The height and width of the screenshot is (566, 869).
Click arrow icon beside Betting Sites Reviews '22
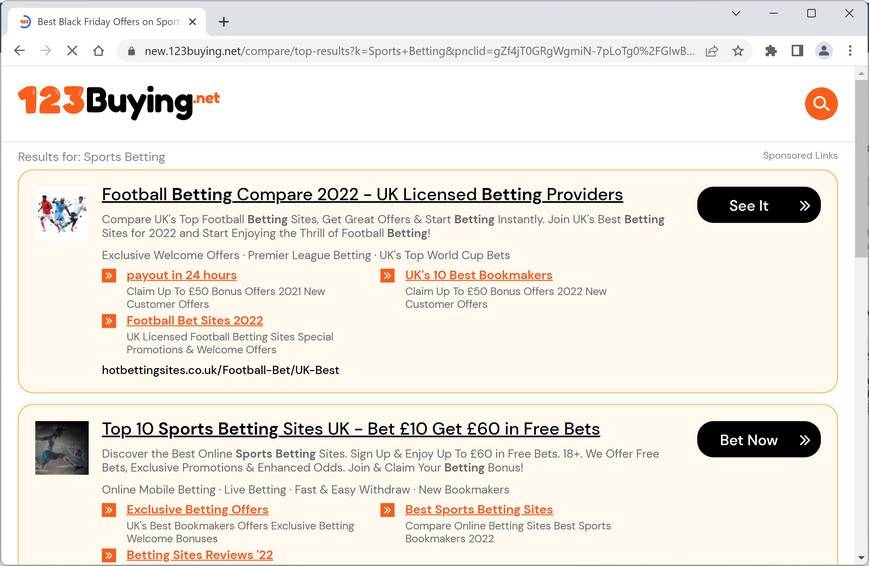pyautogui.click(x=109, y=555)
